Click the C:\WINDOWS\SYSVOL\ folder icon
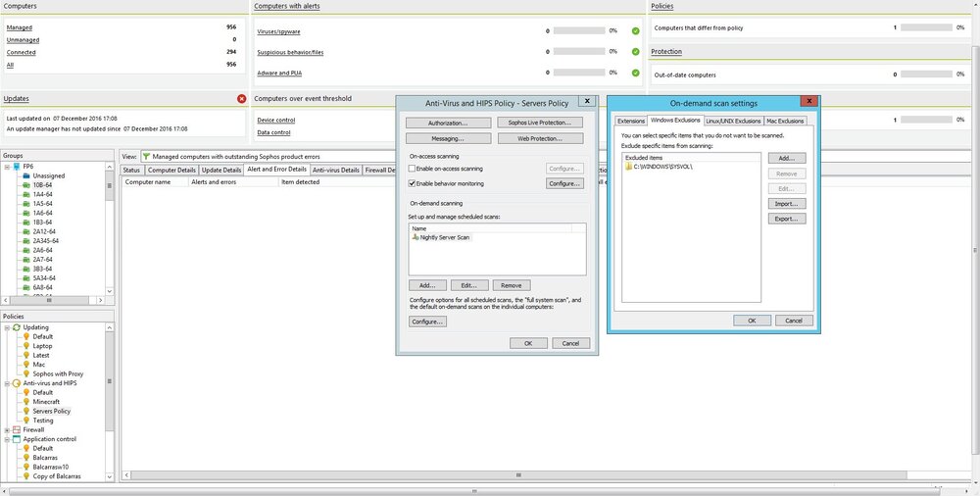 [629, 167]
